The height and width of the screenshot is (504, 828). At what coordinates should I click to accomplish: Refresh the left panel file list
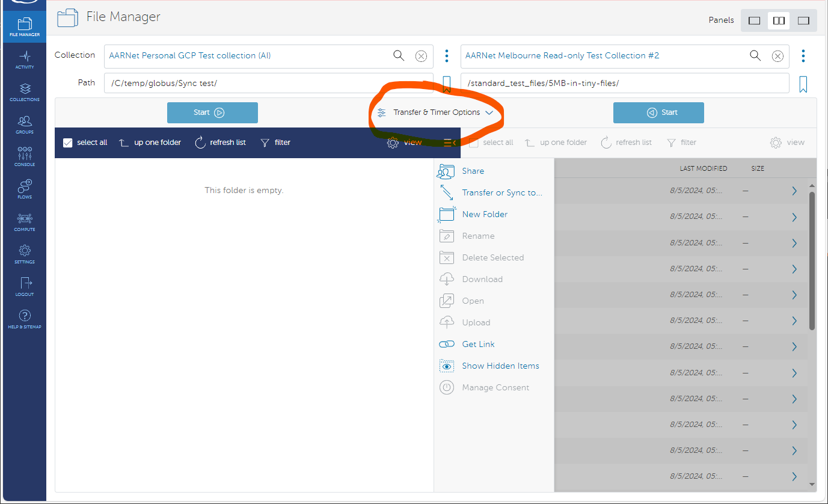coord(220,143)
